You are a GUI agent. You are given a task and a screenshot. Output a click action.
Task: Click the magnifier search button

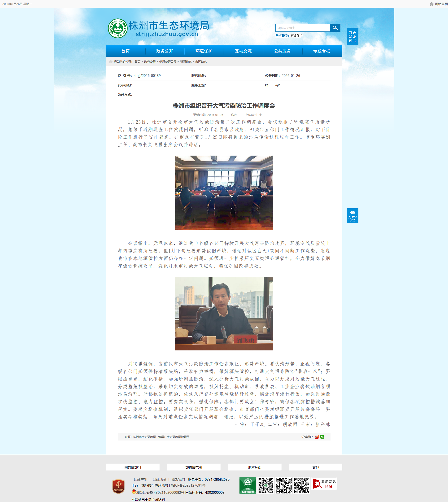point(335,28)
